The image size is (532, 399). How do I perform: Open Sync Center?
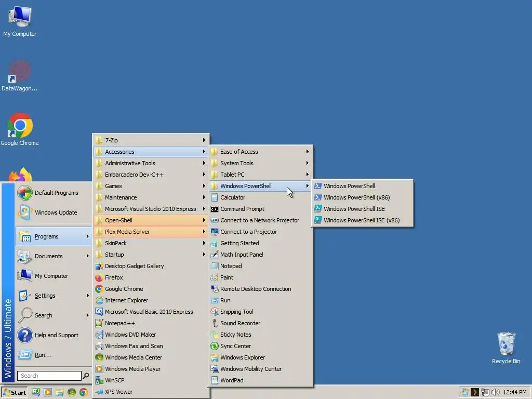(261, 345)
